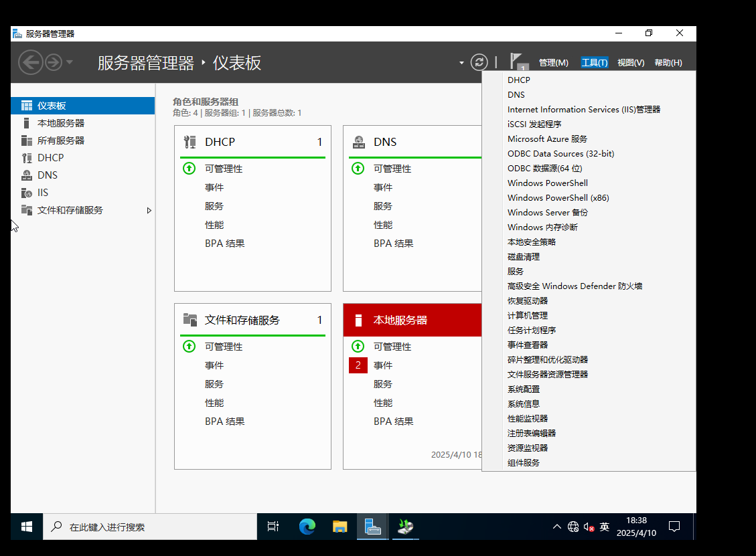The width and height of the screenshot is (756, 556).
Task: Open navigation history dropdown beside forward arrow
Action: 70,62
